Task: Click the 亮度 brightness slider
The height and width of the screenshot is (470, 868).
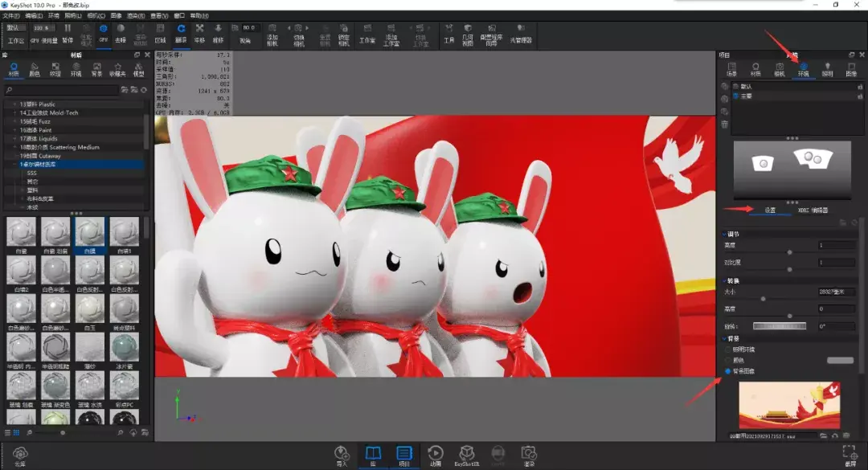Action: [790, 252]
